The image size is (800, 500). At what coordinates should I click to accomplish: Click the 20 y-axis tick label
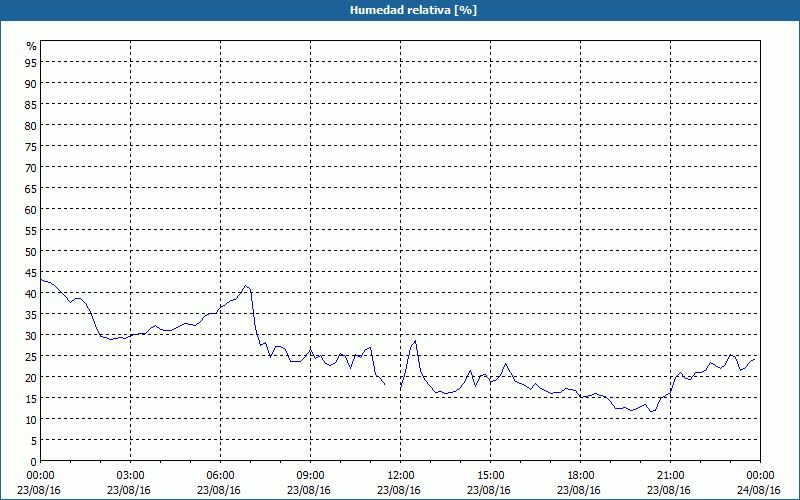pos(31,378)
